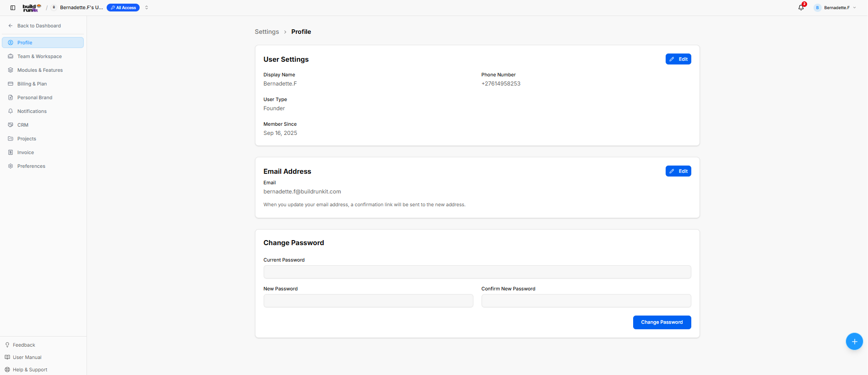The height and width of the screenshot is (375, 868).
Task: Click the Change Password button
Action: (x=662, y=322)
